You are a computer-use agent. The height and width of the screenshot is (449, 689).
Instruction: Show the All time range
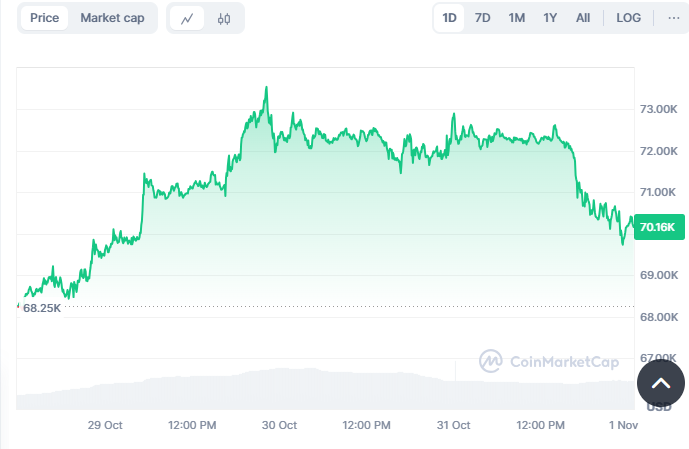(583, 18)
